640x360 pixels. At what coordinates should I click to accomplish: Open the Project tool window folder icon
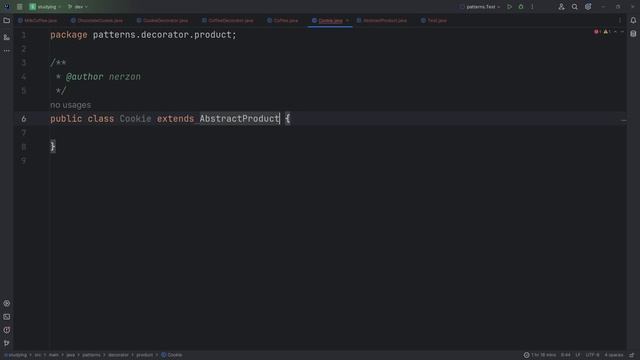point(7,20)
